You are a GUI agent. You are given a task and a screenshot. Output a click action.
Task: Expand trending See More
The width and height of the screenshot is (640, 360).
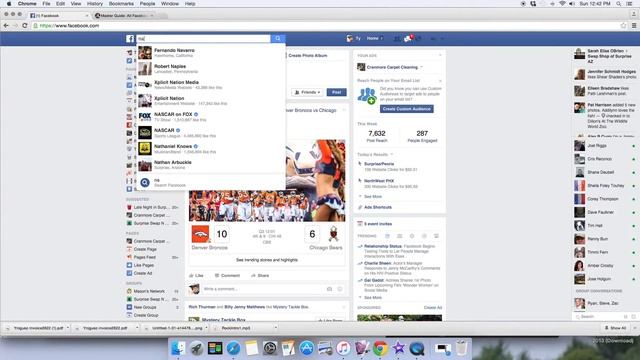tap(373, 298)
